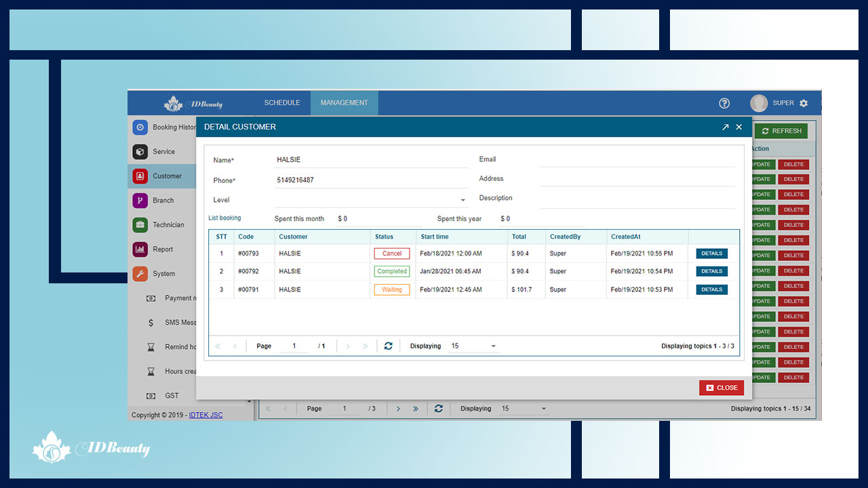Image resolution: width=868 pixels, height=488 pixels.
Task: Click the Service sidebar icon
Action: coord(140,152)
